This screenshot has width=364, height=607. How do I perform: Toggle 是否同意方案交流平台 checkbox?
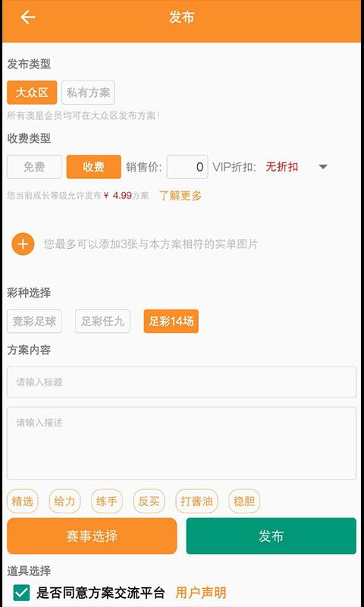coord(21,593)
